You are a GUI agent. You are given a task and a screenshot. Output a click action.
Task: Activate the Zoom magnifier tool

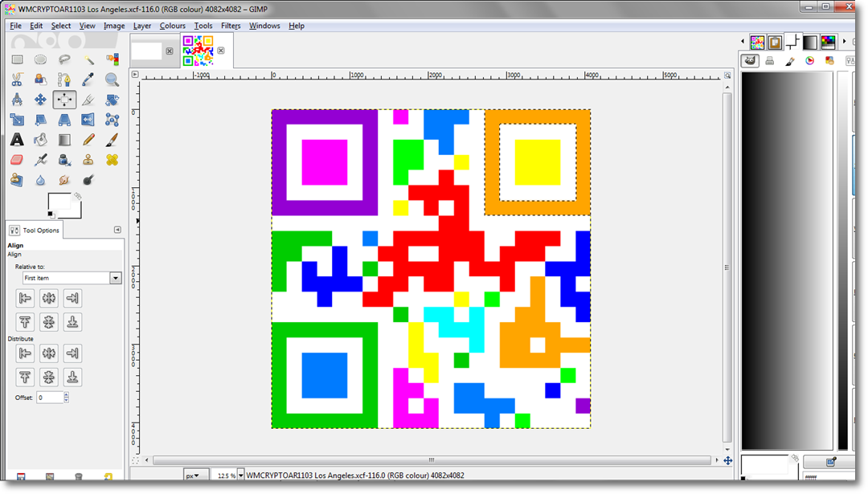pos(112,80)
